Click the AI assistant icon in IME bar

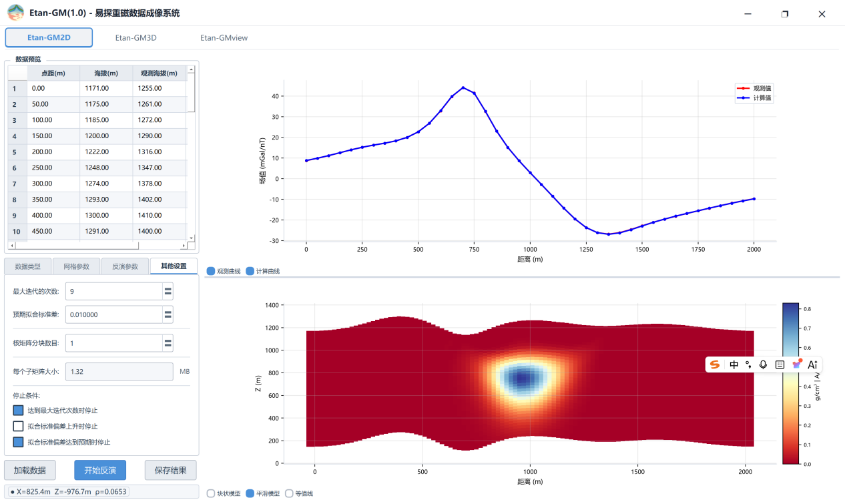[x=812, y=364]
